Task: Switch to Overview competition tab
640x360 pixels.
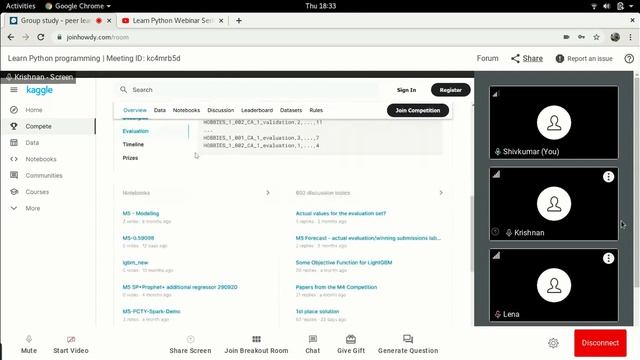Action: pyautogui.click(x=135, y=110)
